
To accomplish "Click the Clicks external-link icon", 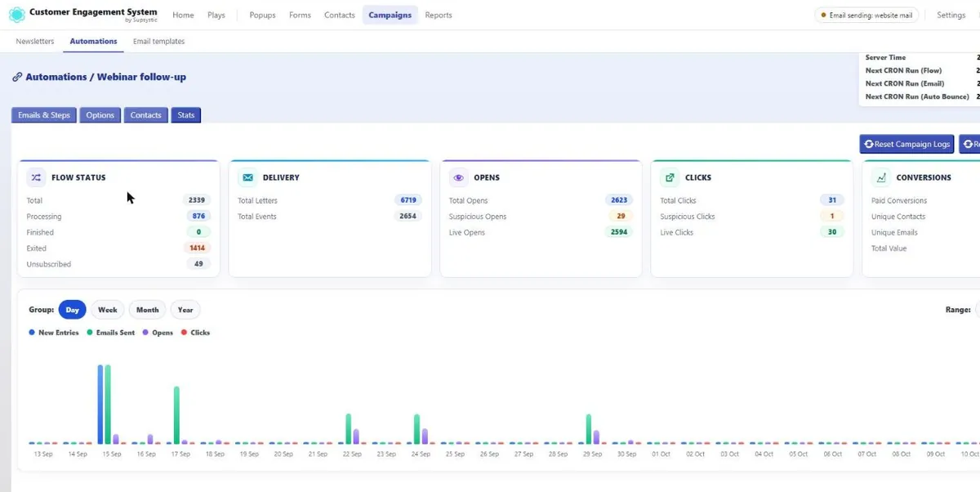I will 670,177.
